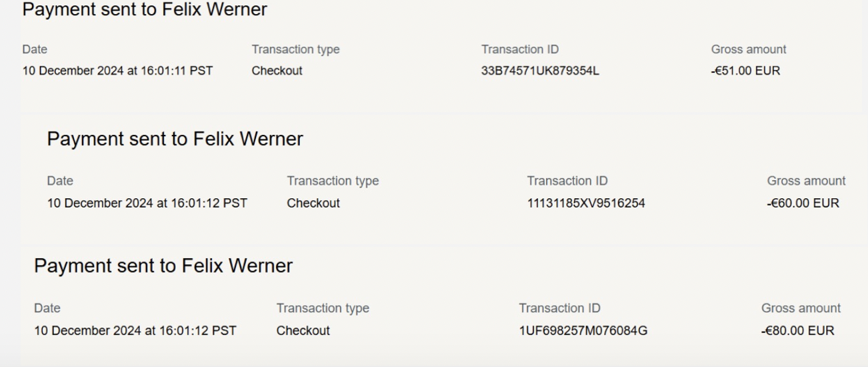Screen dimensions: 868x367
Task: Click transaction ID 1UF698257M076084G
Action: pyautogui.click(x=583, y=330)
